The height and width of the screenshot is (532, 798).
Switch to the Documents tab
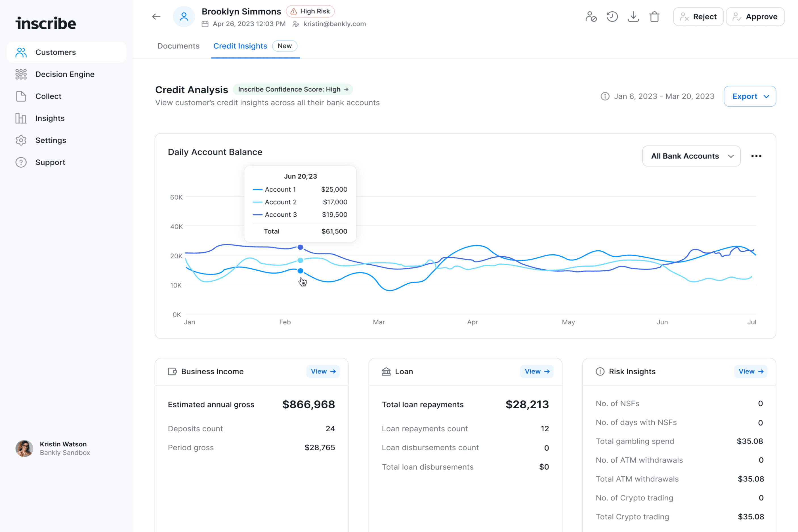[x=178, y=46]
